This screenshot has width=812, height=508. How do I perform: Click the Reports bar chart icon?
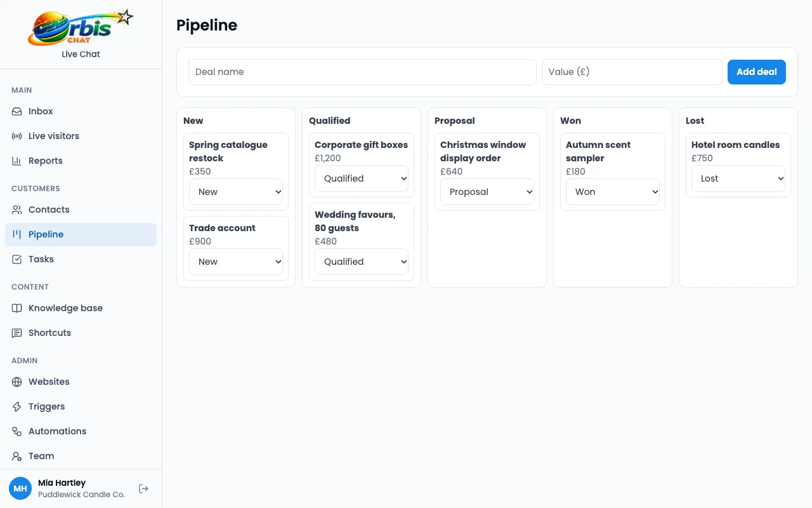click(x=17, y=161)
